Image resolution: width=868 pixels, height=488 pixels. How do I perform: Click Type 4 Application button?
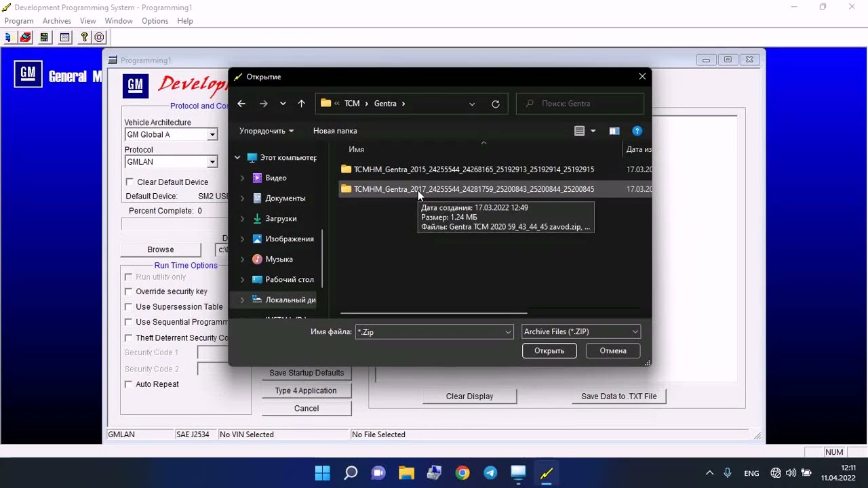(306, 390)
